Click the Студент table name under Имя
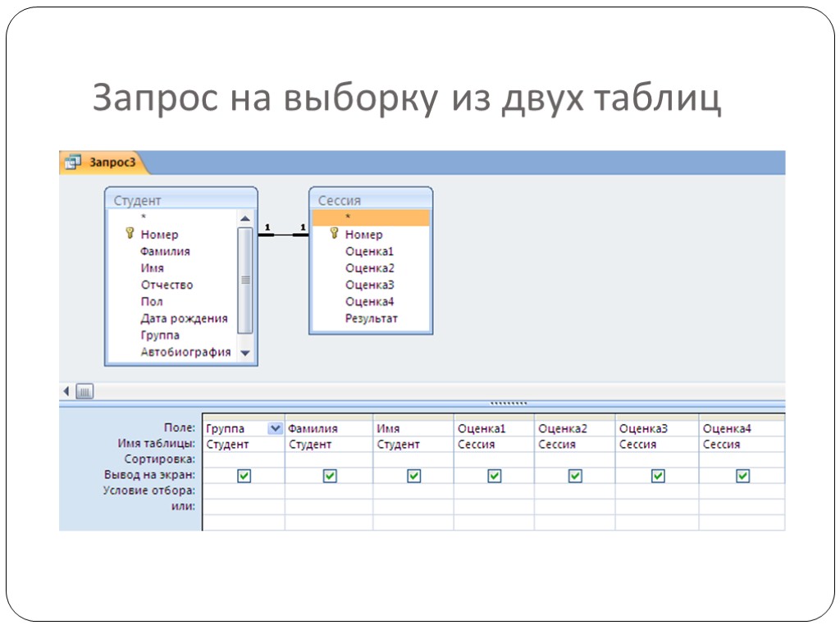The height and width of the screenshot is (630, 840). point(398,444)
